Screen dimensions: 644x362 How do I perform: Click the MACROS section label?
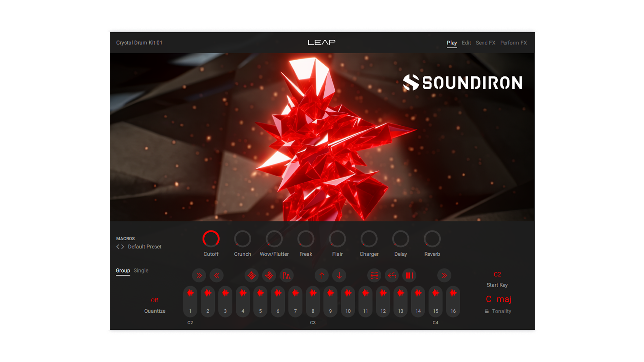click(125, 239)
